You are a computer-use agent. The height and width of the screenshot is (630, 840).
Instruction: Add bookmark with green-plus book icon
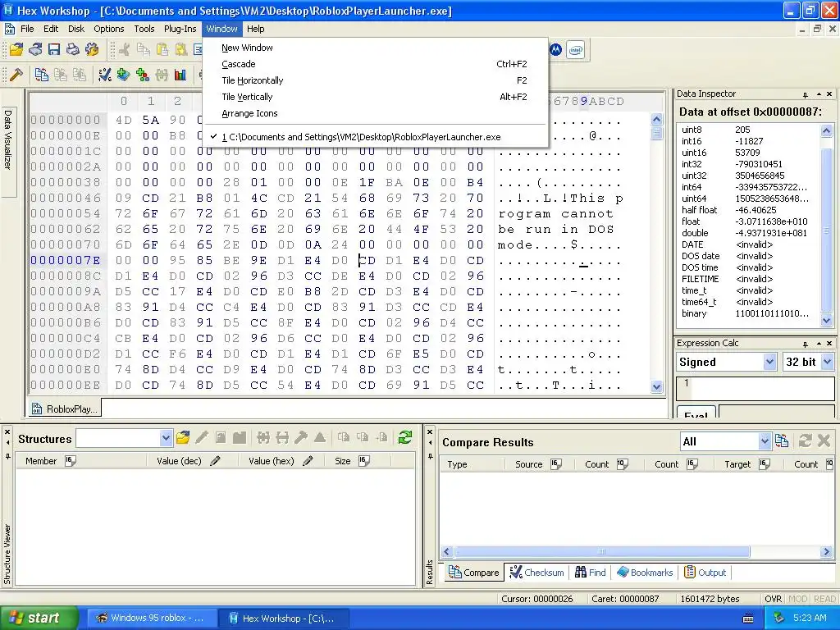coord(124,75)
